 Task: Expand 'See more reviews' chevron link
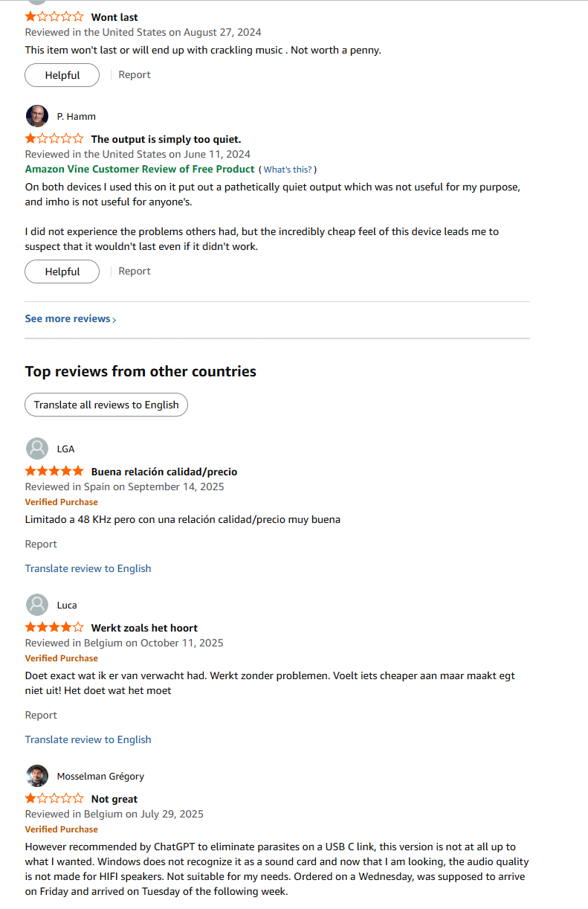(71, 318)
